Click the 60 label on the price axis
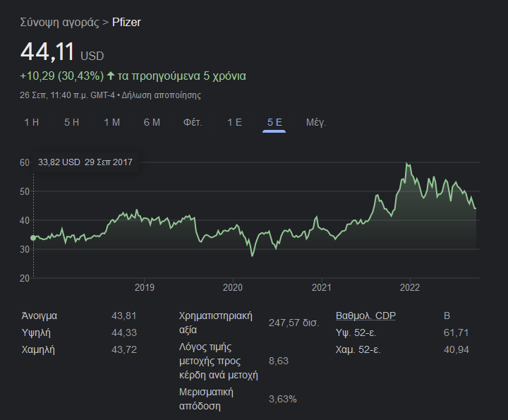This screenshot has width=508, height=420. pyautogui.click(x=25, y=162)
